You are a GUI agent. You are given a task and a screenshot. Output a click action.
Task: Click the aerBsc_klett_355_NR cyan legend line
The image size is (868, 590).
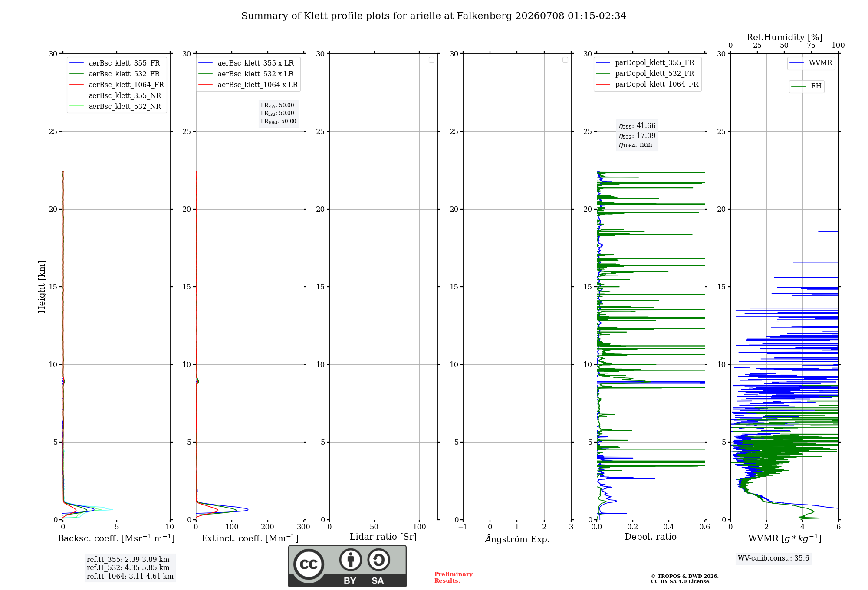click(77, 95)
